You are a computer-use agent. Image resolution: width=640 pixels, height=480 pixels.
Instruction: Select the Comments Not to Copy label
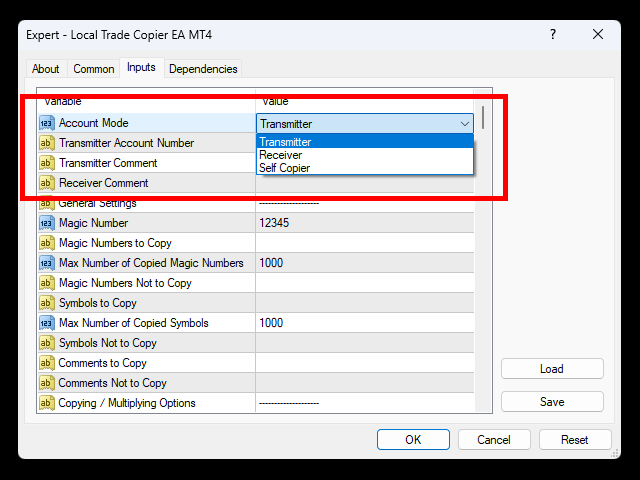[113, 383]
